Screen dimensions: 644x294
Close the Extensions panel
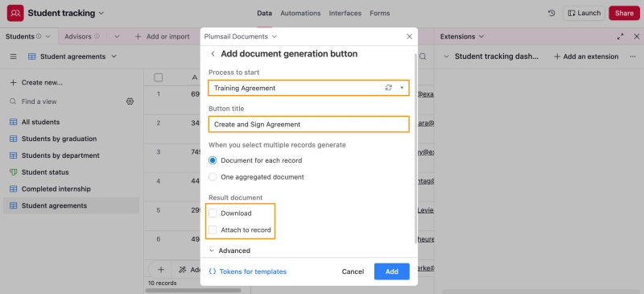[637, 36]
